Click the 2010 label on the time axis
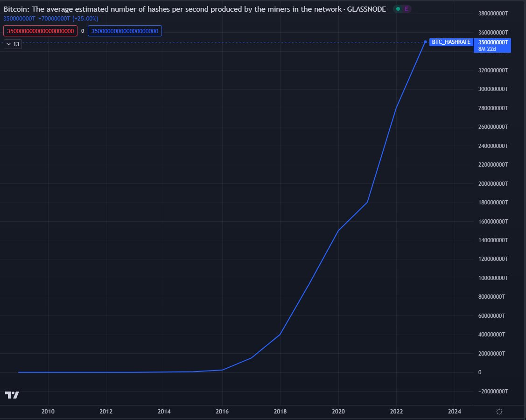526x420 pixels. click(x=48, y=411)
